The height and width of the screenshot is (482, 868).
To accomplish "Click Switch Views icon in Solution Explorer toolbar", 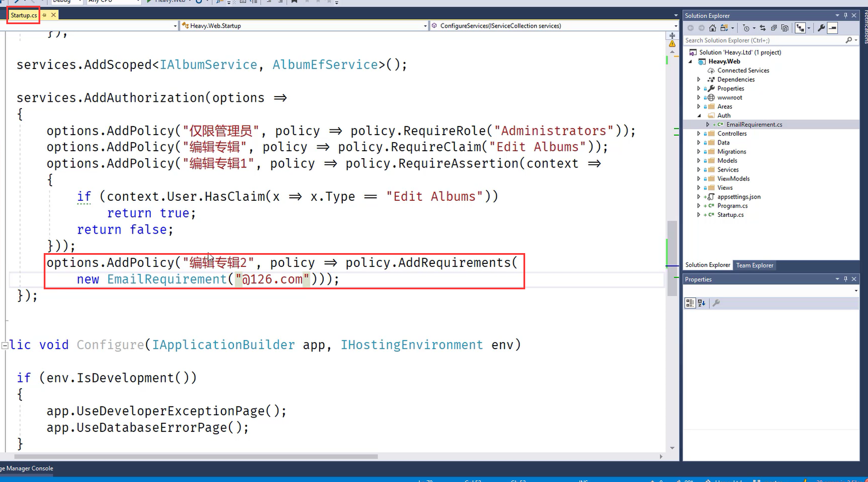I will (724, 28).
